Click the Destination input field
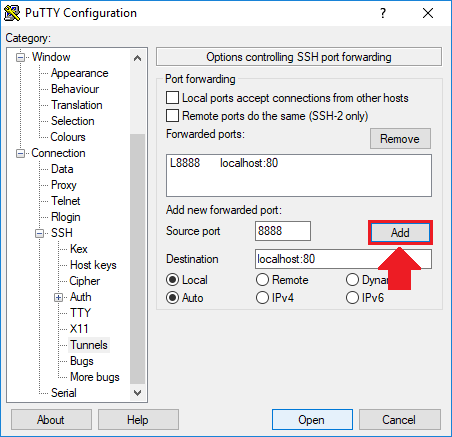The image size is (452, 437). point(343,259)
